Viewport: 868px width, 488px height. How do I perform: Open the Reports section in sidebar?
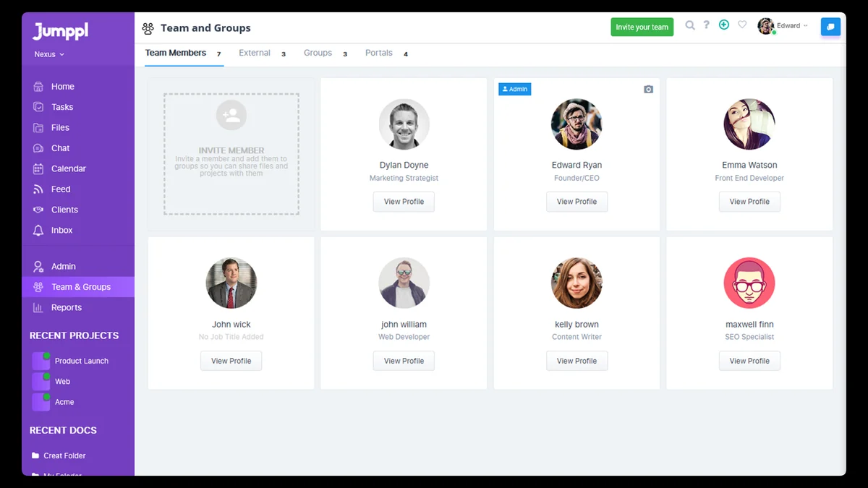click(66, 307)
